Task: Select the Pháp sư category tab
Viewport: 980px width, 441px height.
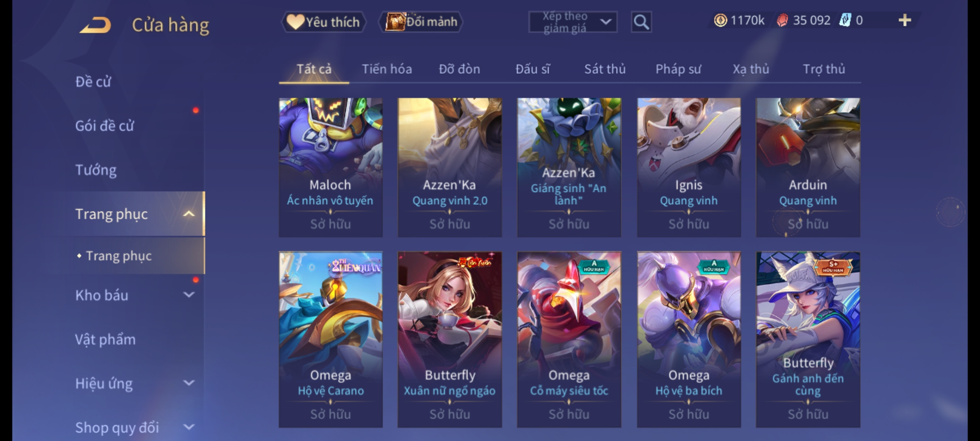Action: point(678,69)
